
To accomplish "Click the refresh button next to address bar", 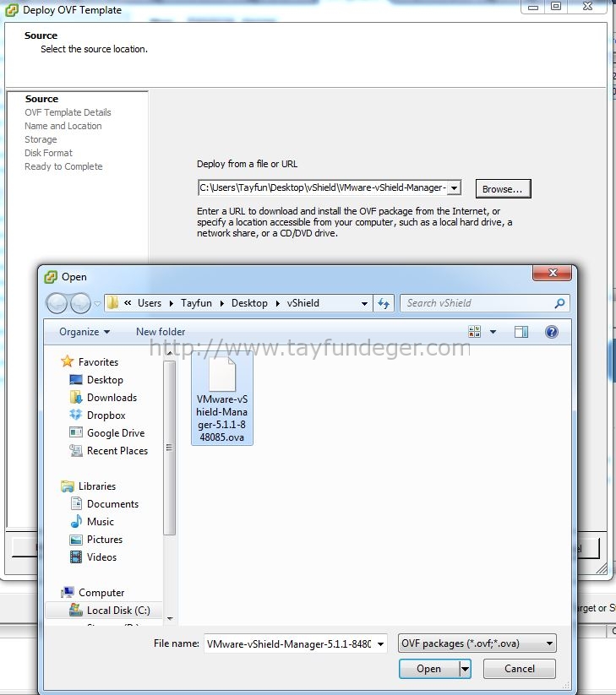I will point(384,304).
